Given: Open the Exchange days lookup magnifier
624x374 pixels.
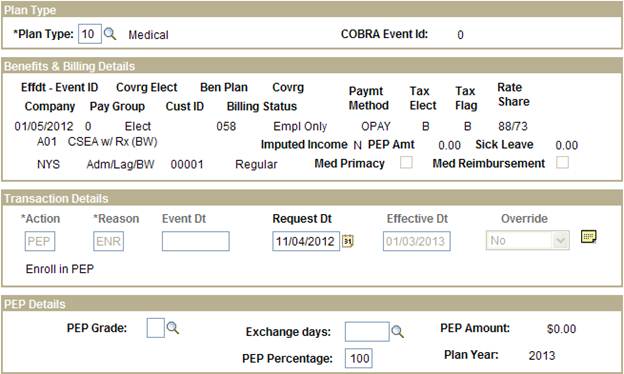Looking at the screenshot, I should [398, 331].
